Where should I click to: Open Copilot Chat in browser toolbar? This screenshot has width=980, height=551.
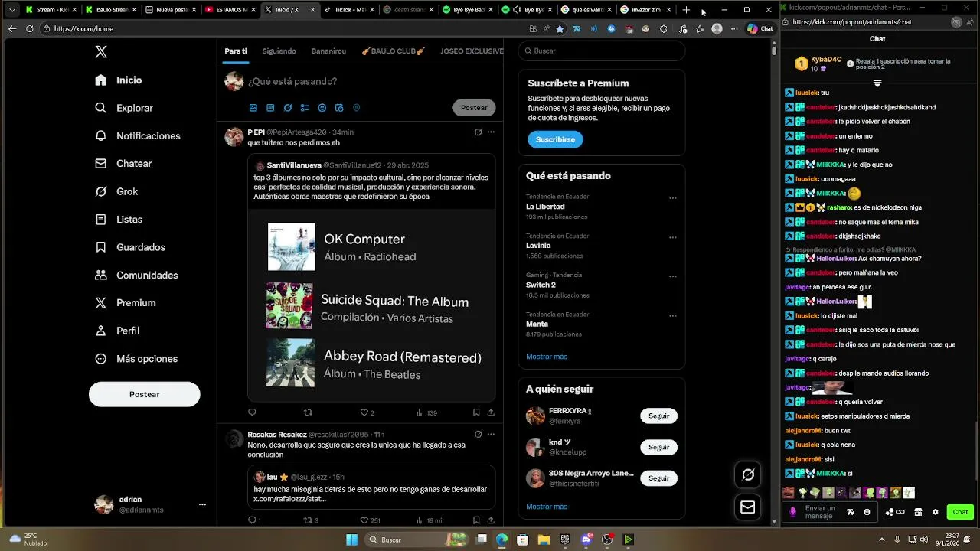pos(760,28)
